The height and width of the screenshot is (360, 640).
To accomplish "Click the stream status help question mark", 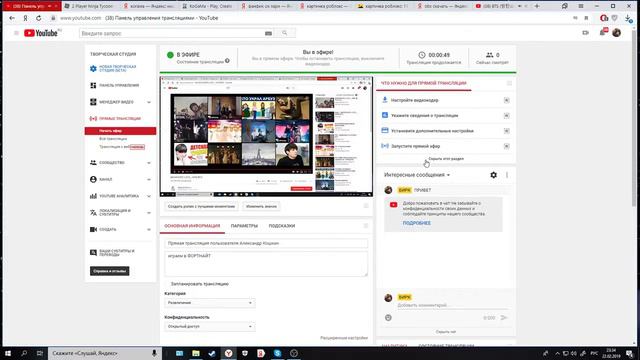I will tap(227, 61).
